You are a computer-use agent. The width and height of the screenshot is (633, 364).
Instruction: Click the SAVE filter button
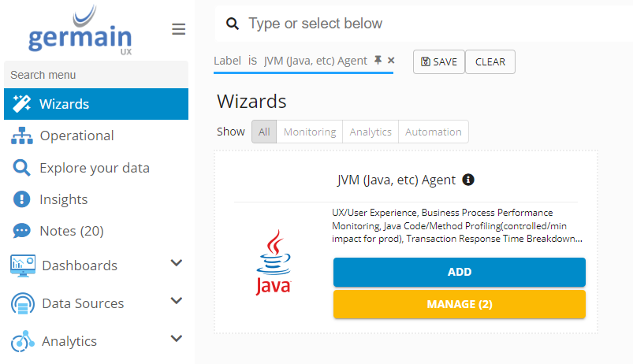click(x=439, y=62)
